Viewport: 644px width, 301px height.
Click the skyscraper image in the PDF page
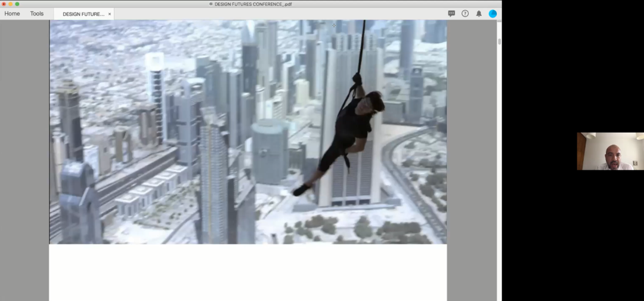(x=248, y=132)
